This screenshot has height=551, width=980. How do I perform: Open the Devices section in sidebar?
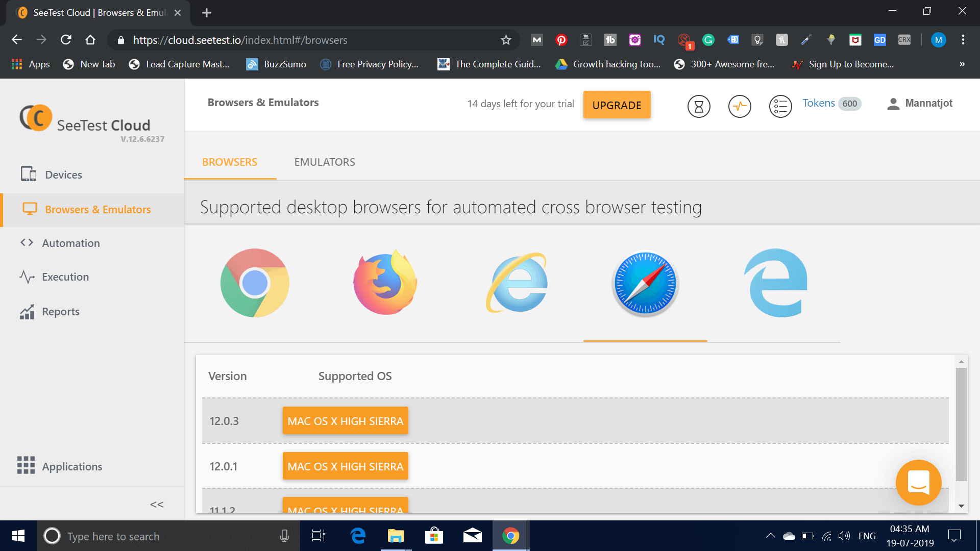pyautogui.click(x=62, y=174)
